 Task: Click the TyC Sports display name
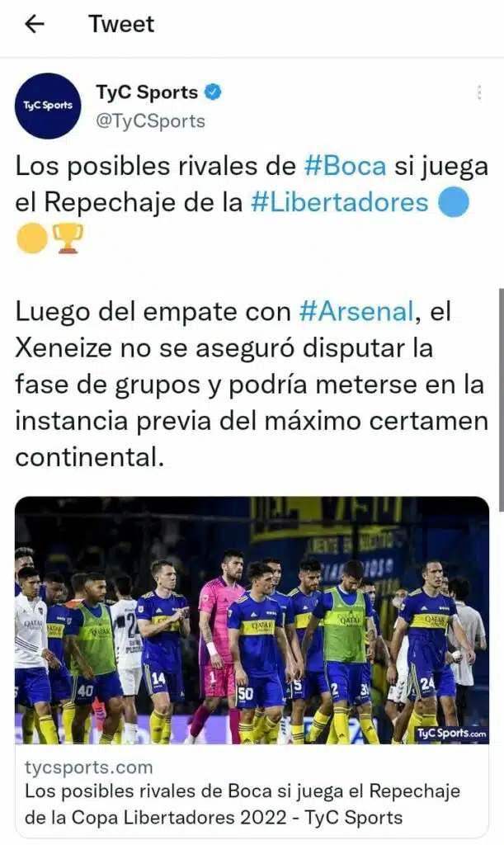(147, 92)
